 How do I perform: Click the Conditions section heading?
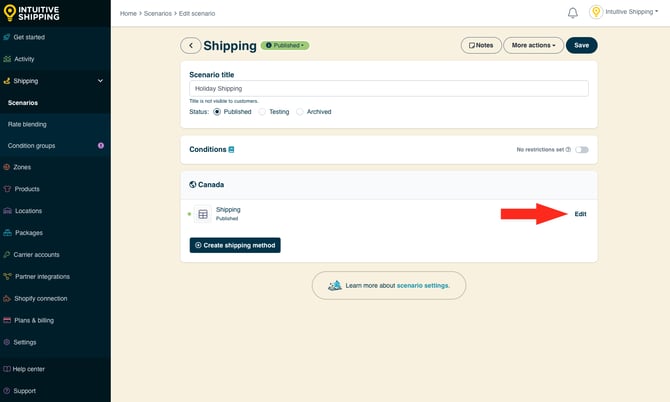[208, 150]
